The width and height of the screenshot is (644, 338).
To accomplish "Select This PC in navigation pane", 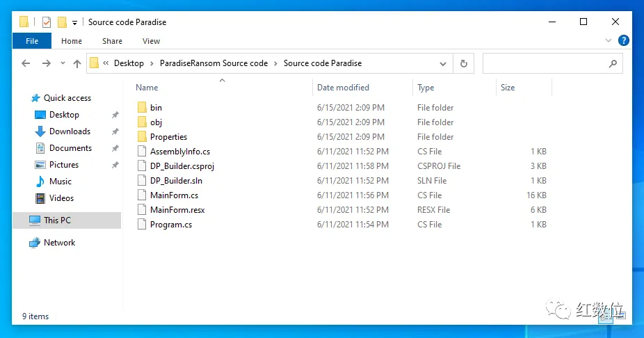I will coord(67,220).
